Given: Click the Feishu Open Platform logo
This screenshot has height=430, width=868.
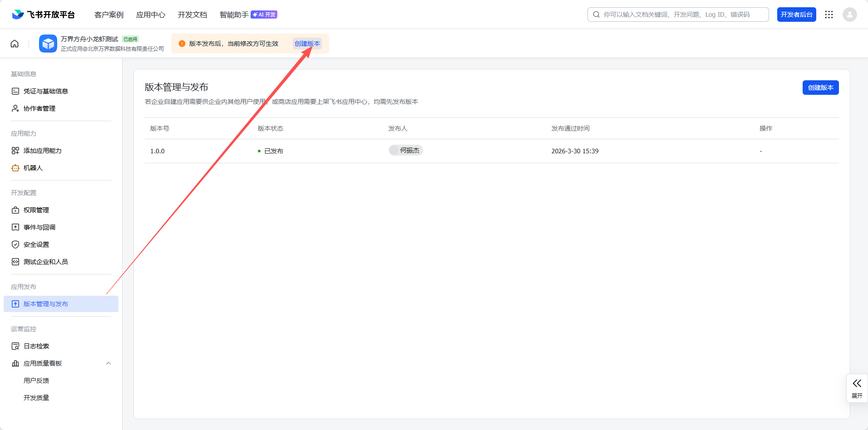Looking at the screenshot, I should coord(44,15).
